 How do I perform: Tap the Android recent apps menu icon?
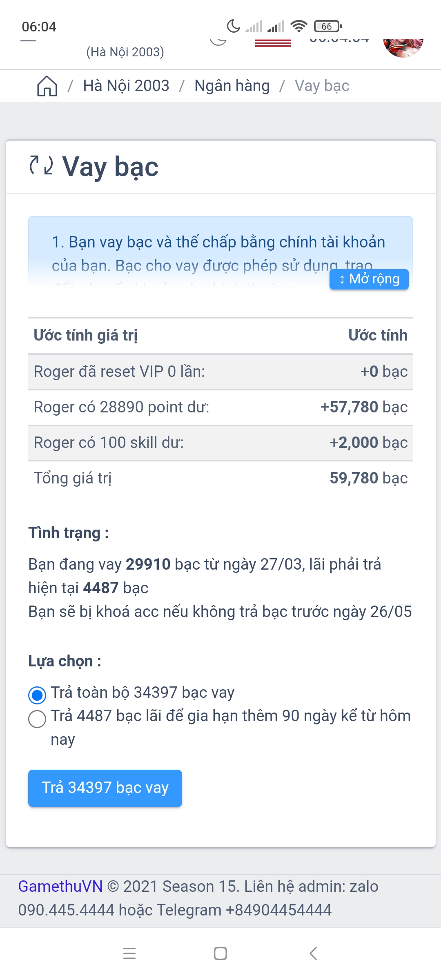coord(129,953)
